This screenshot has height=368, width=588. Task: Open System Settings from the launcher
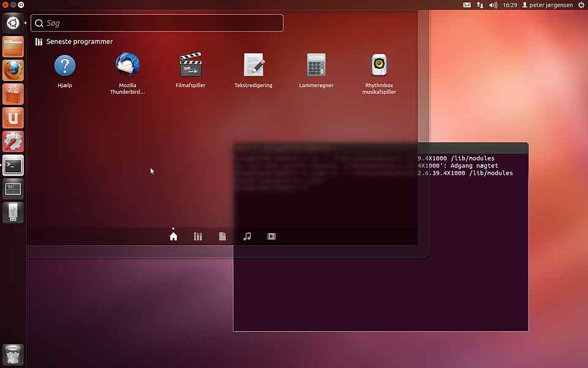[x=13, y=142]
